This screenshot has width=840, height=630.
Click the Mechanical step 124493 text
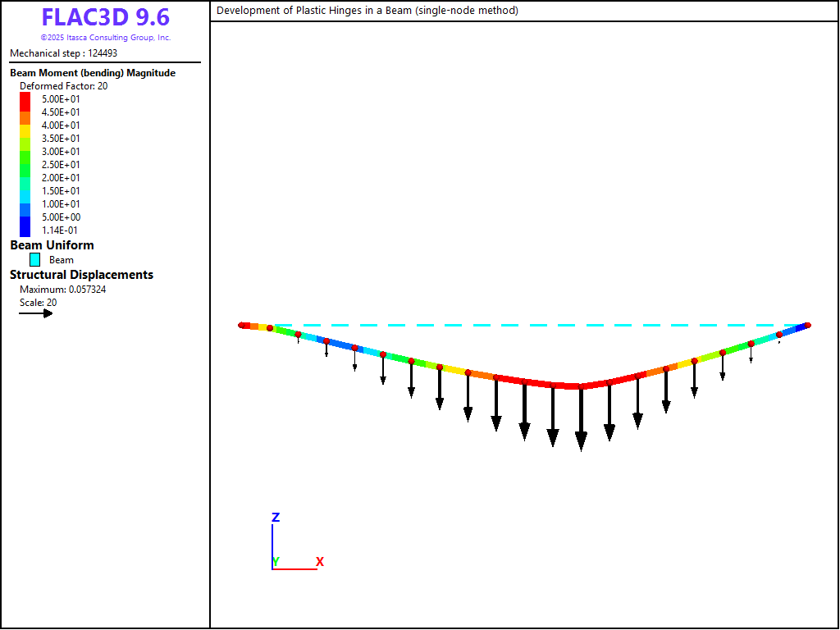(x=63, y=53)
